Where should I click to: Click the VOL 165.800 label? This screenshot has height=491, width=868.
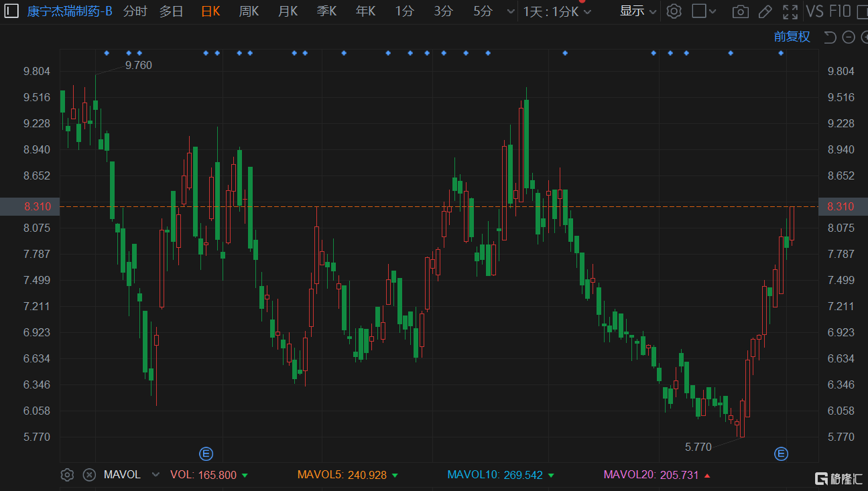point(208,475)
